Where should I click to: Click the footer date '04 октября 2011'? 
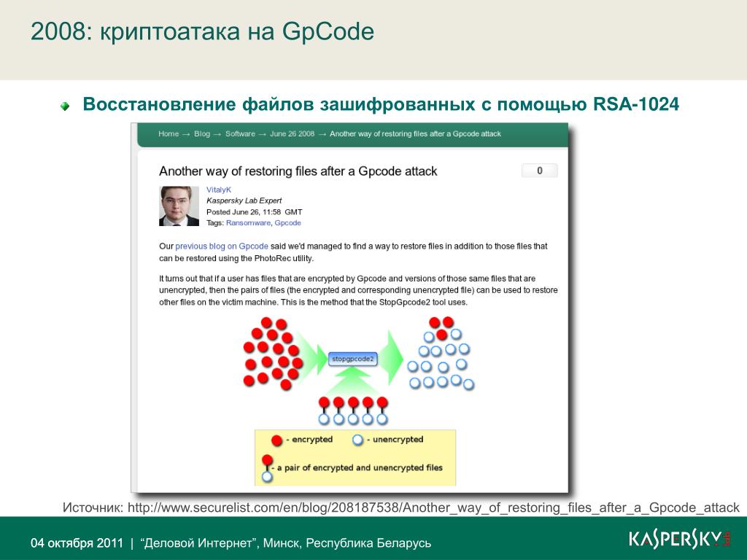pyautogui.click(x=77, y=542)
